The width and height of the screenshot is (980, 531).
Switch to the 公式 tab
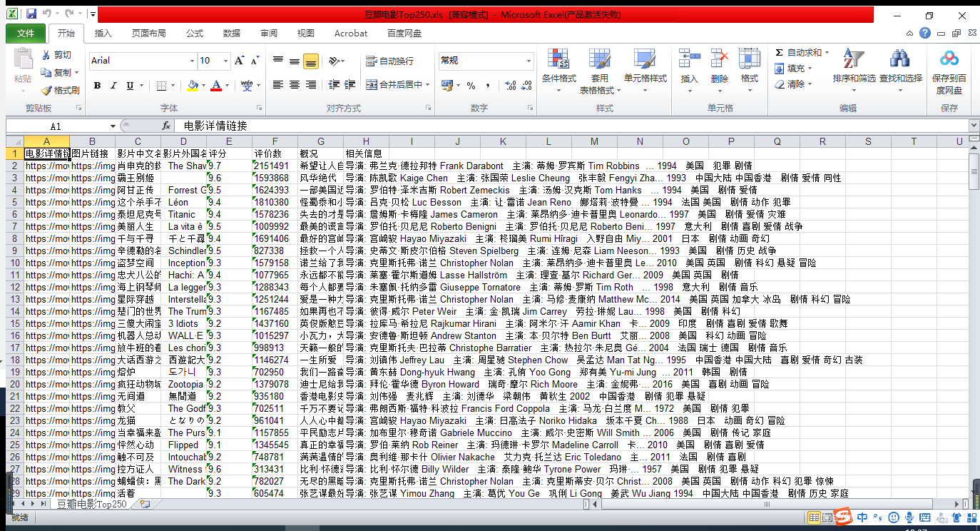coord(195,33)
